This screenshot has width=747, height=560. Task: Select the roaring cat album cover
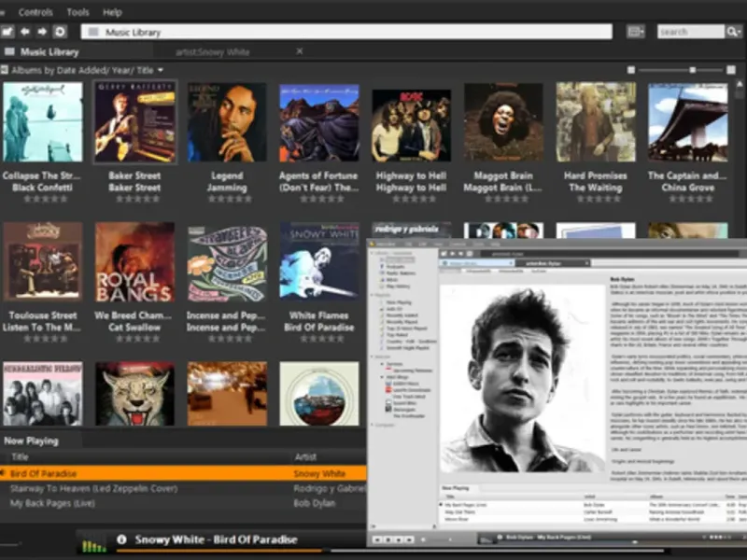pos(134,393)
